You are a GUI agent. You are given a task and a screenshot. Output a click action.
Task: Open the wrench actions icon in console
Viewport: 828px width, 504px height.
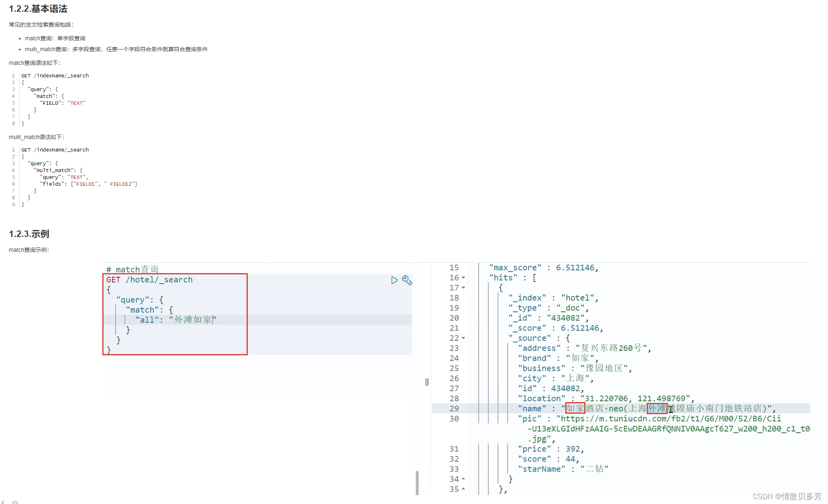click(x=407, y=280)
